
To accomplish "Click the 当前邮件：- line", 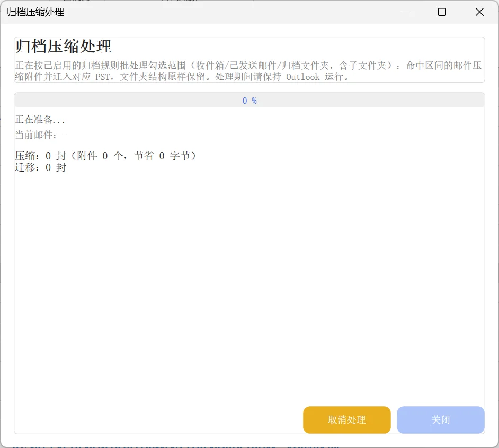I will (41, 135).
